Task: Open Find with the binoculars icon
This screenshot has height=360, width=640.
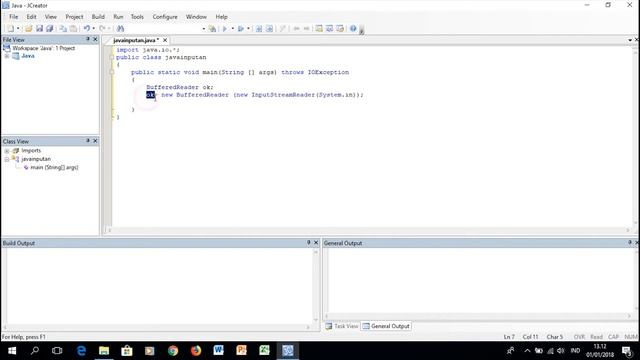Action: click(120, 29)
